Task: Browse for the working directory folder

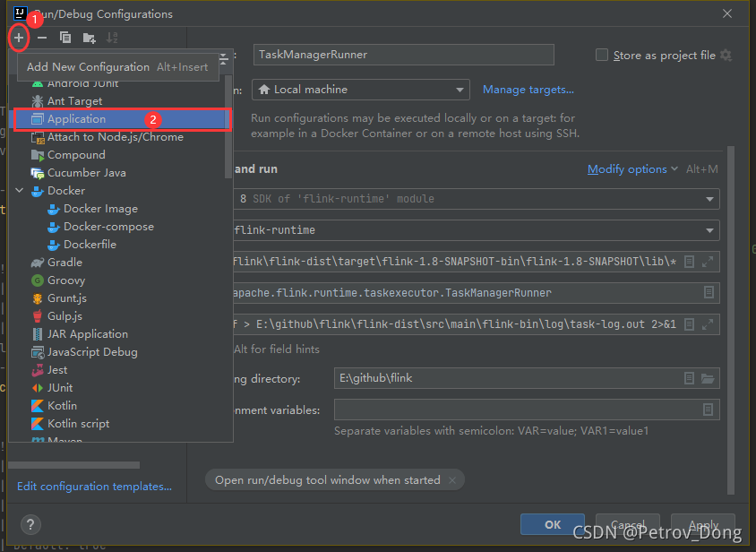Action: (708, 378)
